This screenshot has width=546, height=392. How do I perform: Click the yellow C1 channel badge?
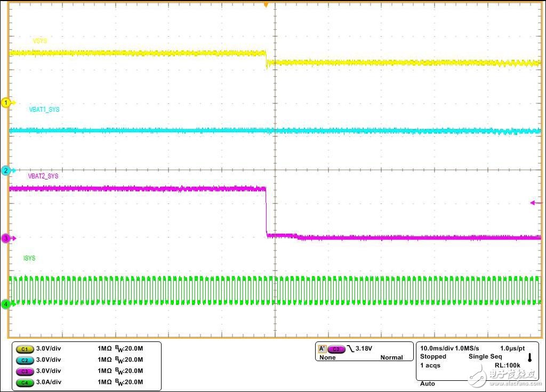pyautogui.click(x=24, y=348)
